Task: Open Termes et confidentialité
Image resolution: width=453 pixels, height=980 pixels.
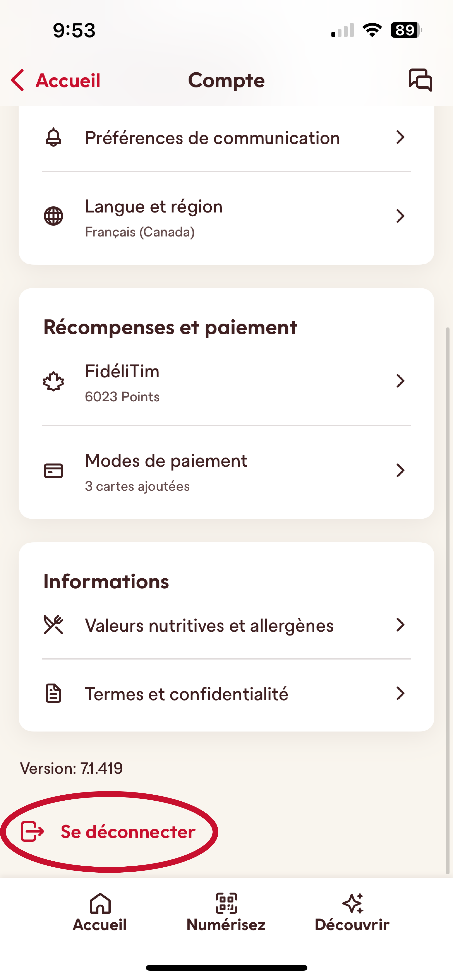Action: [187, 694]
